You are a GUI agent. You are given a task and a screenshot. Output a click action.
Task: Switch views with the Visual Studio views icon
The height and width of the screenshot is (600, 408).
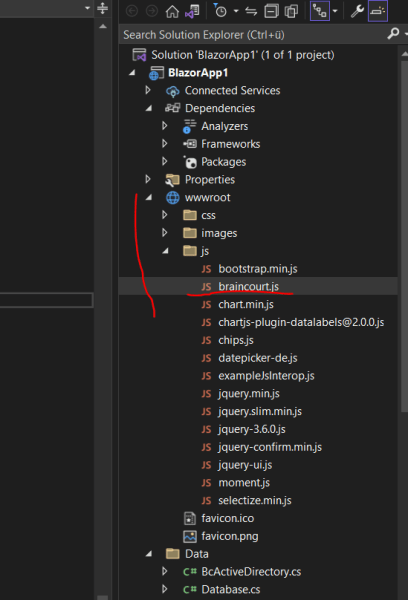(192, 11)
